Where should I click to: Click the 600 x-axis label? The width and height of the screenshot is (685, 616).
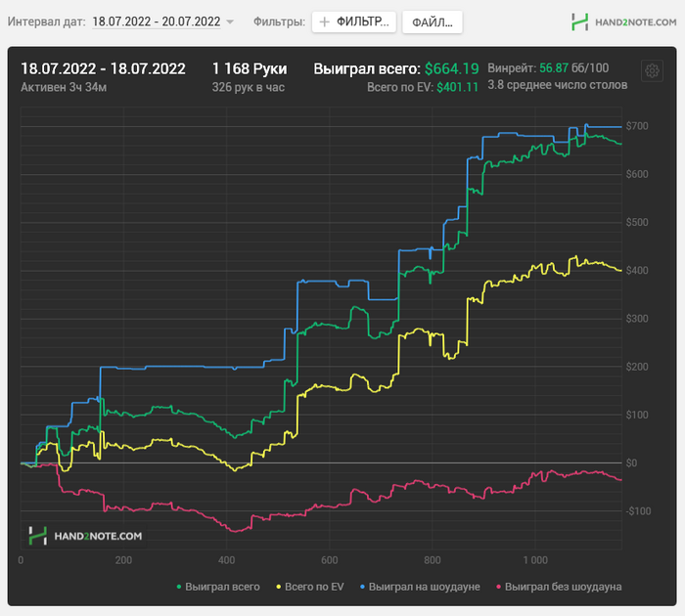coord(330,560)
